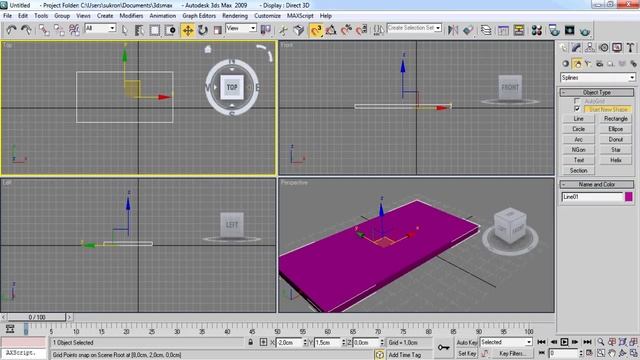Image resolution: width=640 pixels, height=360 pixels.
Task: Click the Align tool icon
Action: tap(468, 30)
